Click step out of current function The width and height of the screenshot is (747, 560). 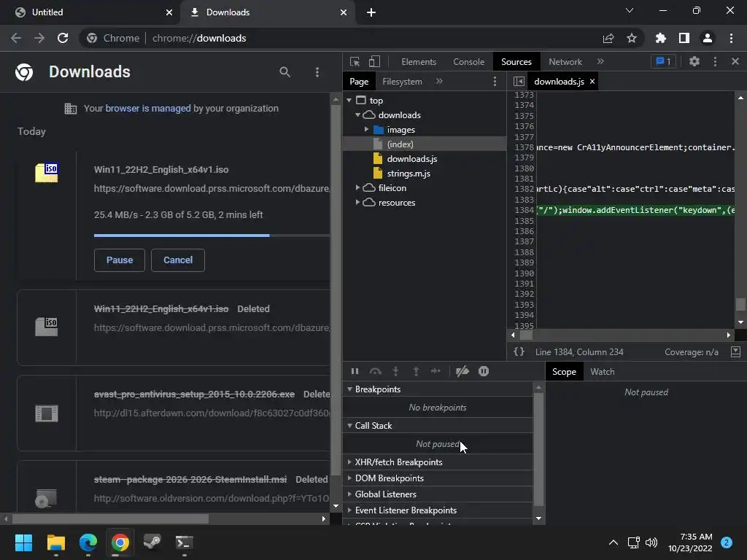click(x=416, y=371)
